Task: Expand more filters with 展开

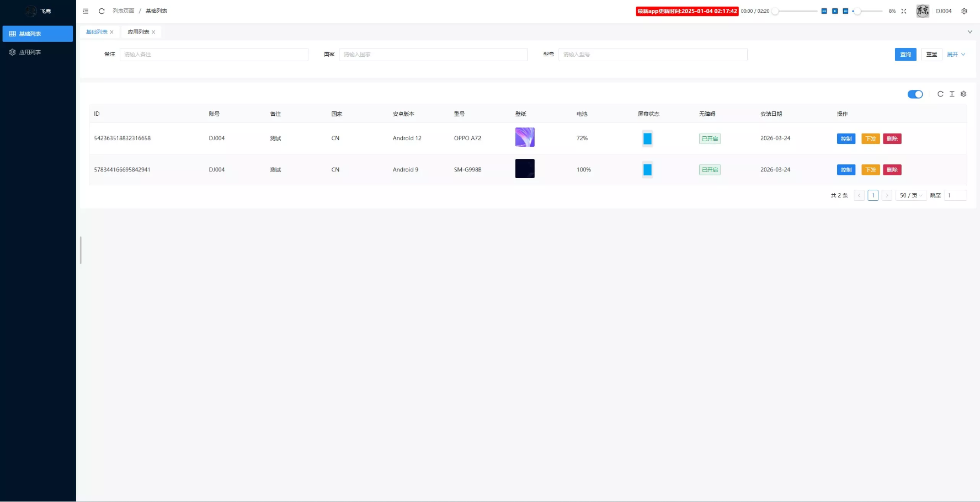Action: [956, 55]
